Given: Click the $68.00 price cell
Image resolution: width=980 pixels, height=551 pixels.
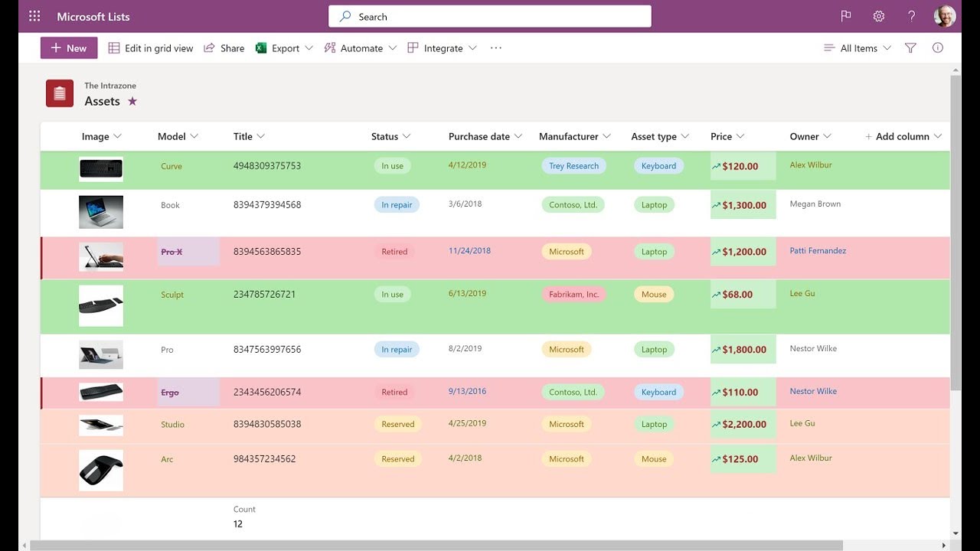Looking at the screenshot, I should (743, 295).
